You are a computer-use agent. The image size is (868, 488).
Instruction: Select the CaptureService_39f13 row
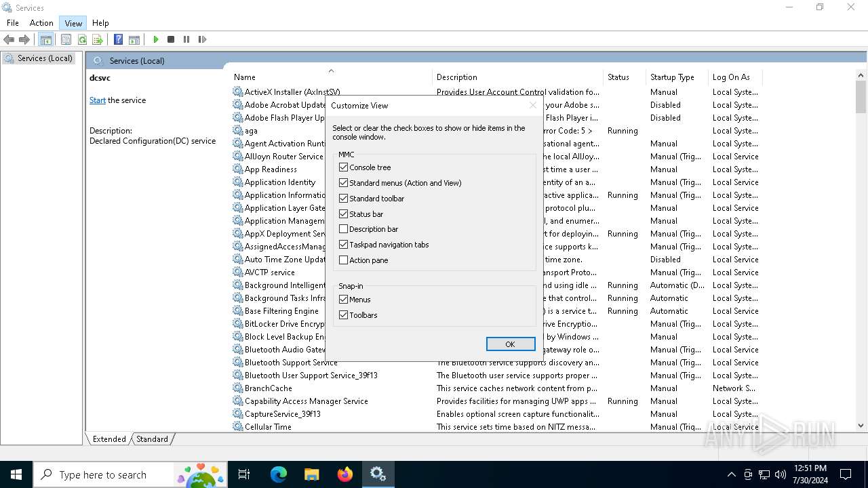pyautogui.click(x=496, y=413)
